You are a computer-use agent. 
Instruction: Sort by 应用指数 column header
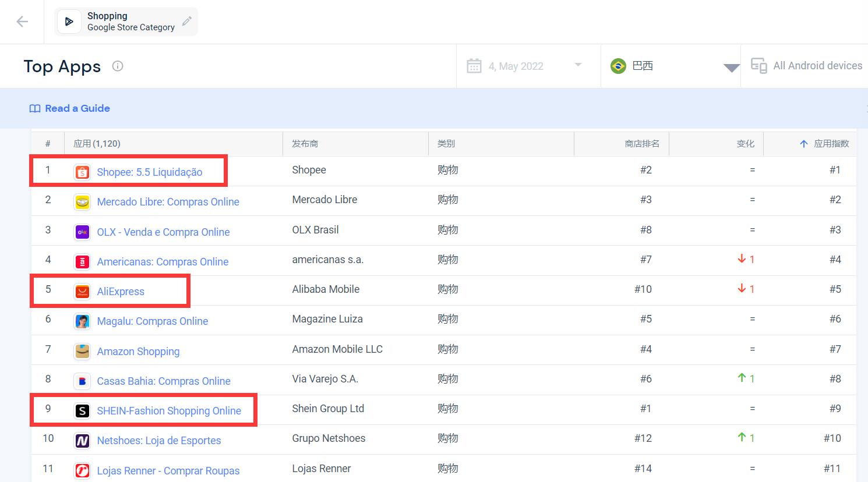tap(830, 144)
